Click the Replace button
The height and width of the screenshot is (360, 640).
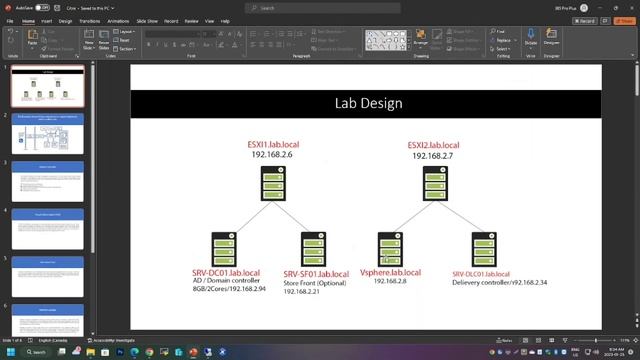tap(501, 40)
